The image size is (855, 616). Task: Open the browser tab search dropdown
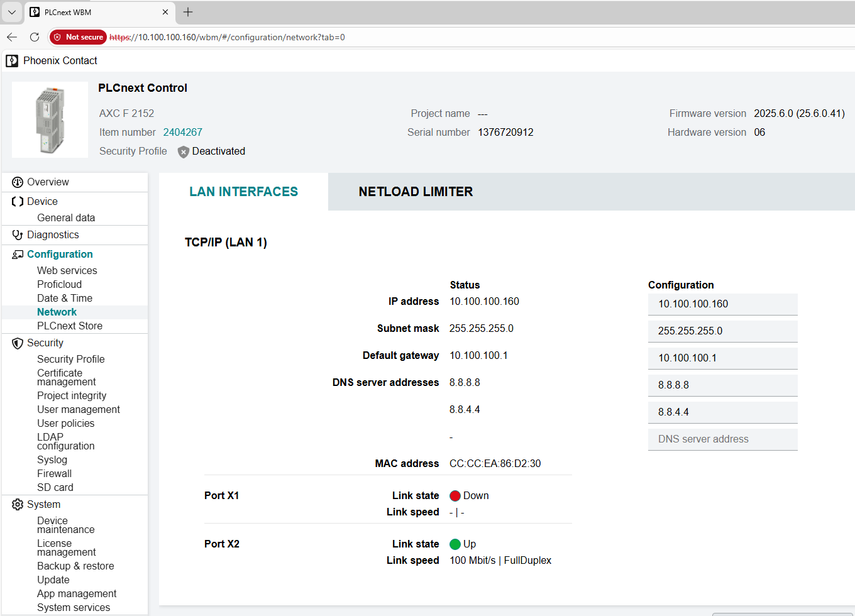[x=12, y=12]
